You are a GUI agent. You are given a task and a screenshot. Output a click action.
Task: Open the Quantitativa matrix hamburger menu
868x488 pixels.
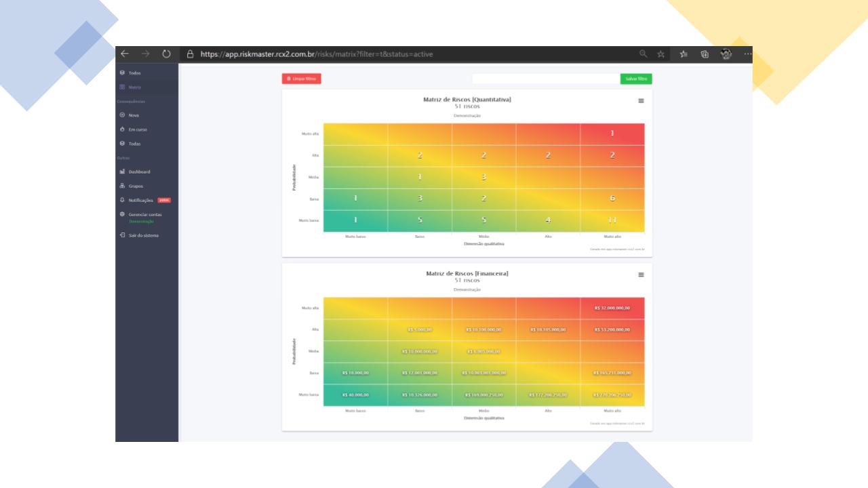(x=641, y=101)
